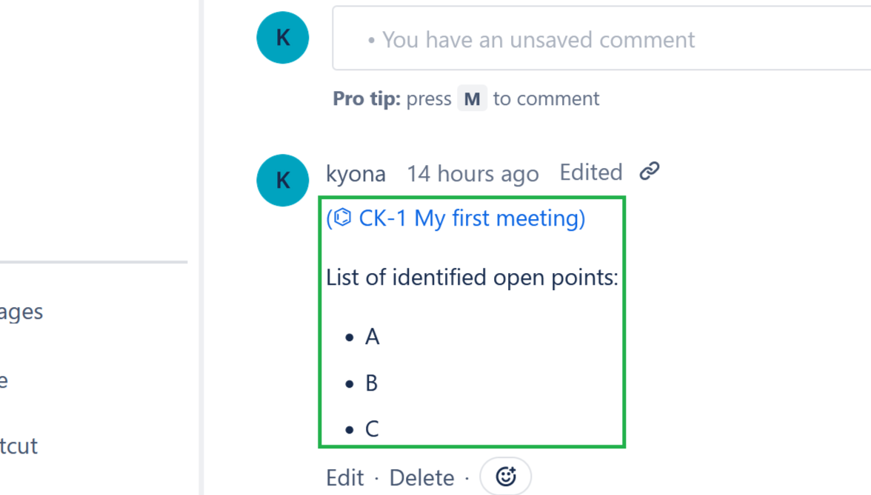Select the shortcut item in the sidebar
The height and width of the screenshot is (495, 871).
tap(19, 446)
